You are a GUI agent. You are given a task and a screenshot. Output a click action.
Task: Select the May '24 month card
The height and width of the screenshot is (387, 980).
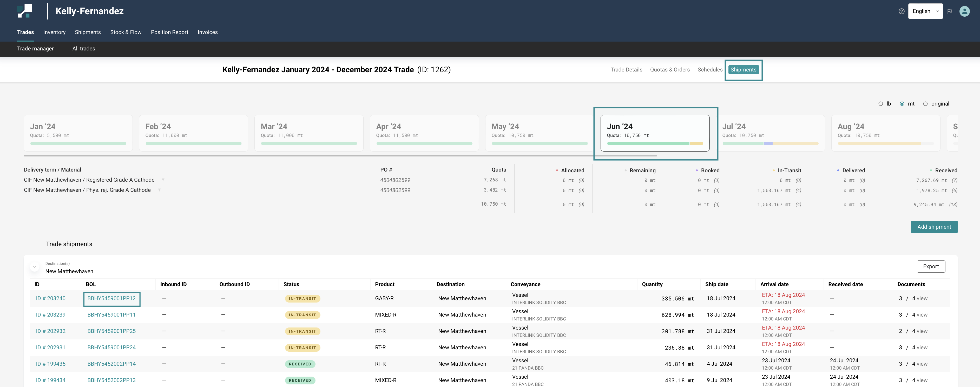539,133
